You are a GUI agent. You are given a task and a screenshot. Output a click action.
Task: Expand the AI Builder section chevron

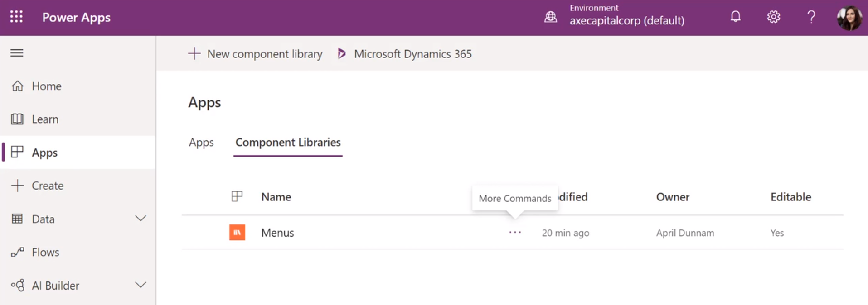pos(141,285)
